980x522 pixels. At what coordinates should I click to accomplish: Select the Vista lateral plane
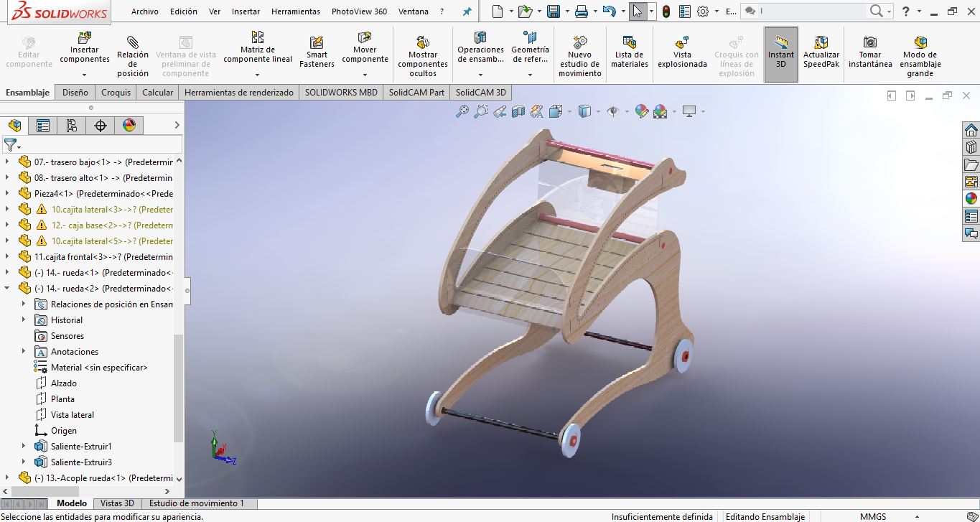pos(73,415)
